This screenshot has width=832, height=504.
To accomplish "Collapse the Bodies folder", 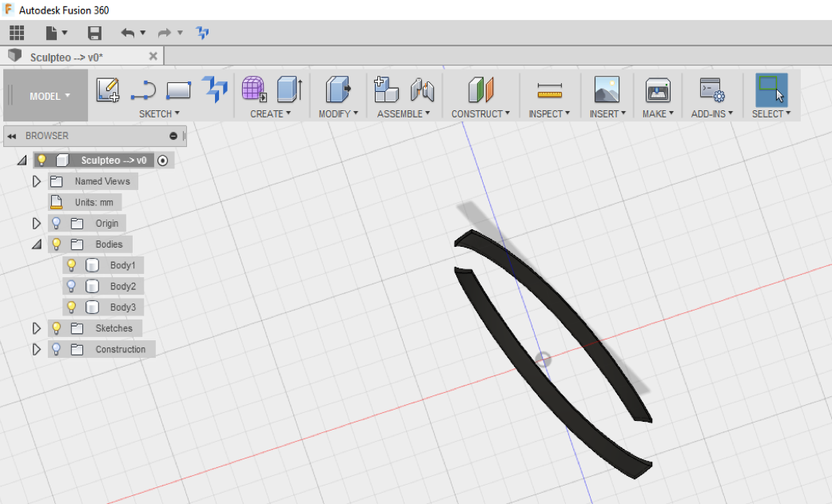I will [x=36, y=244].
